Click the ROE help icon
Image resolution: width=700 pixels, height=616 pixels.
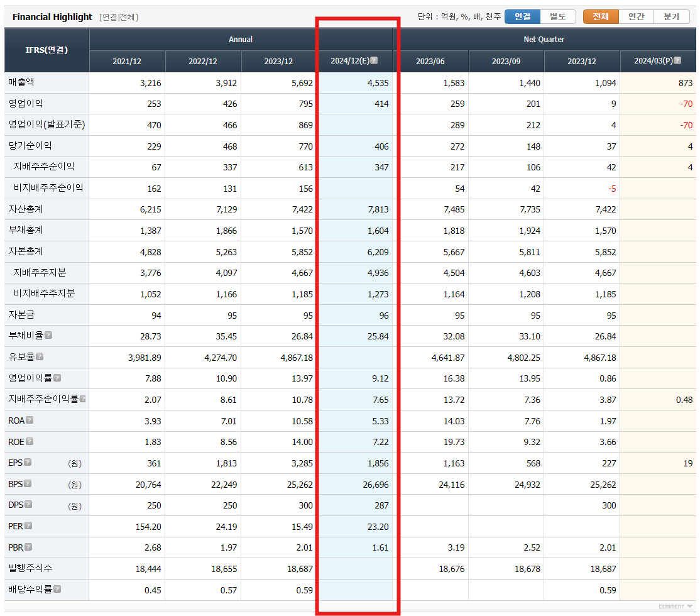(30, 441)
